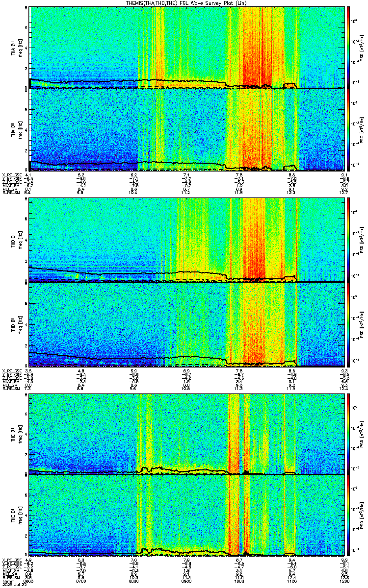Image resolution: width=368 pixels, height=588 pixels.
Task: Click X_RE_GSE value 4.9 under THE
Action: pyautogui.click(x=29, y=560)
